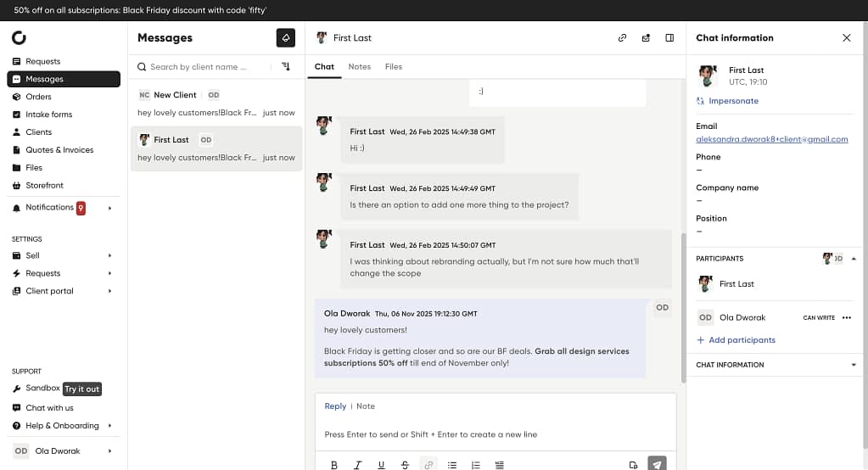Click the Ola Dworak sidebar avatar initials
Image resolution: width=868 pixels, height=470 pixels.
pyautogui.click(x=21, y=450)
